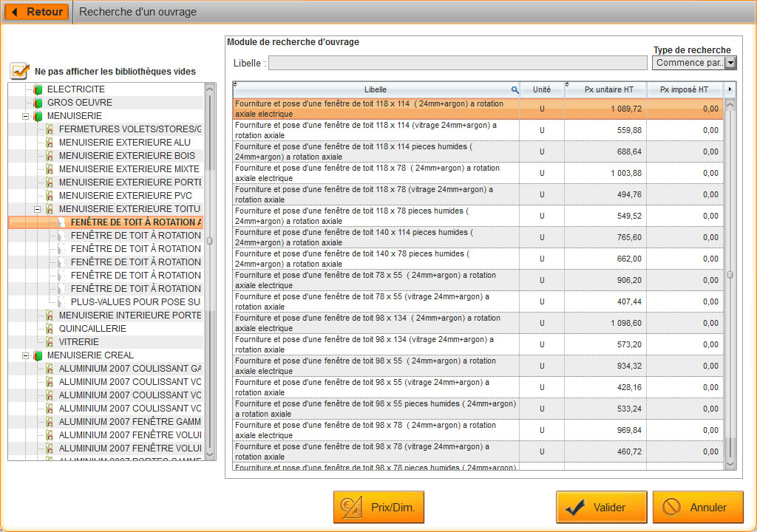Click the MENUISERIE CREAL library book icon
The width and height of the screenshot is (757, 532).
pos(38,356)
